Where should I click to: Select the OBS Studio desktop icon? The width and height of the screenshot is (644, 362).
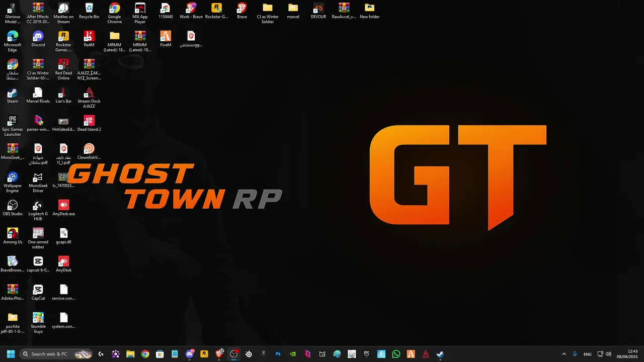(13, 208)
